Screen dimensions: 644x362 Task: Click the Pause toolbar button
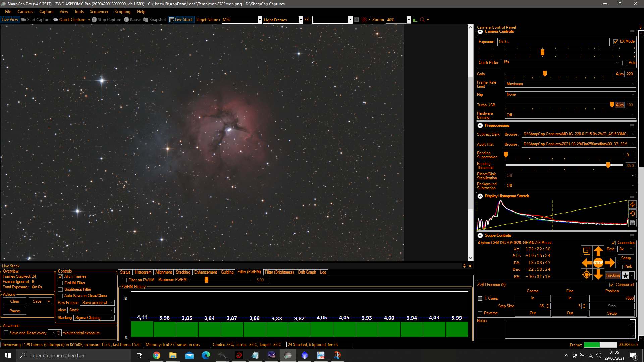(x=132, y=20)
